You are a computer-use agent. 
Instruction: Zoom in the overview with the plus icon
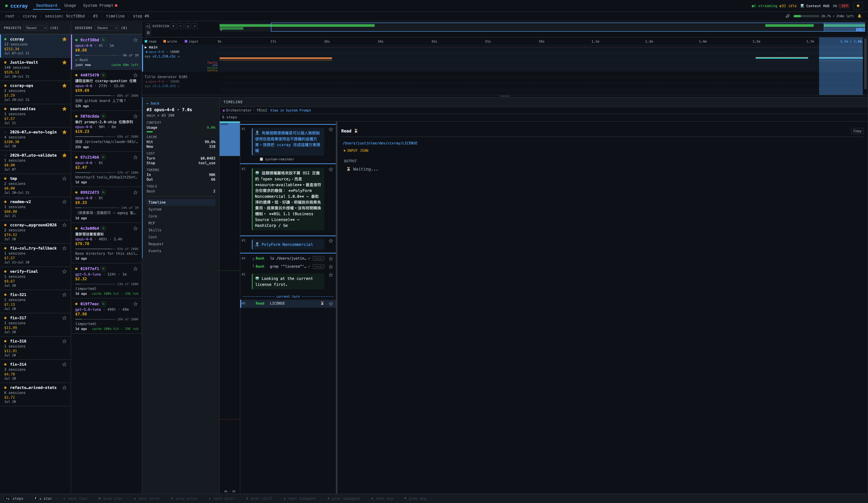174,26
